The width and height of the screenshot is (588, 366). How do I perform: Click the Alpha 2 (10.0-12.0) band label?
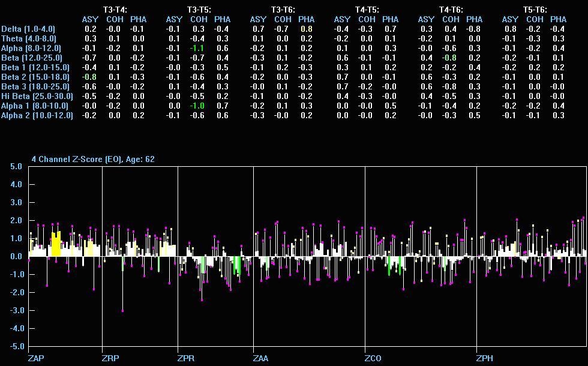click(37, 115)
